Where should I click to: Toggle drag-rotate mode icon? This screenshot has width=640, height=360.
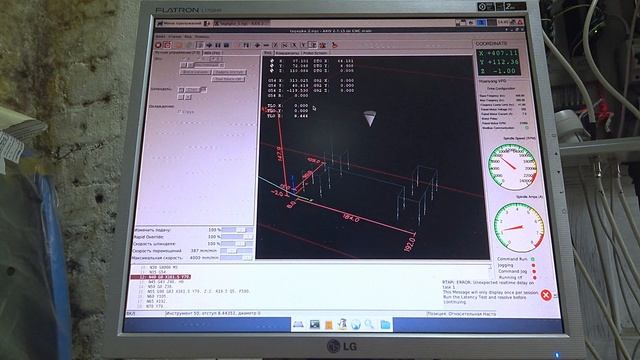(322, 45)
